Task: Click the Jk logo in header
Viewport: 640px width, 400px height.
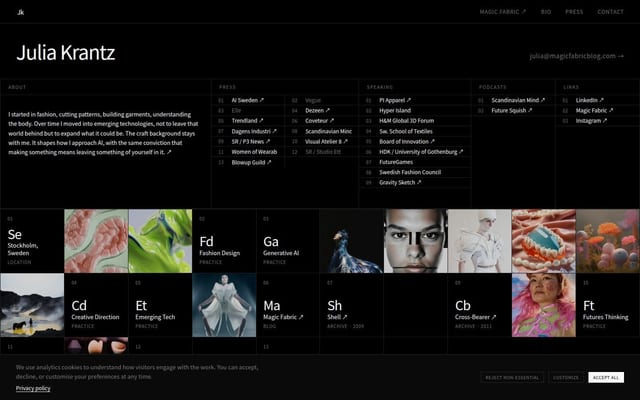Action: point(20,12)
